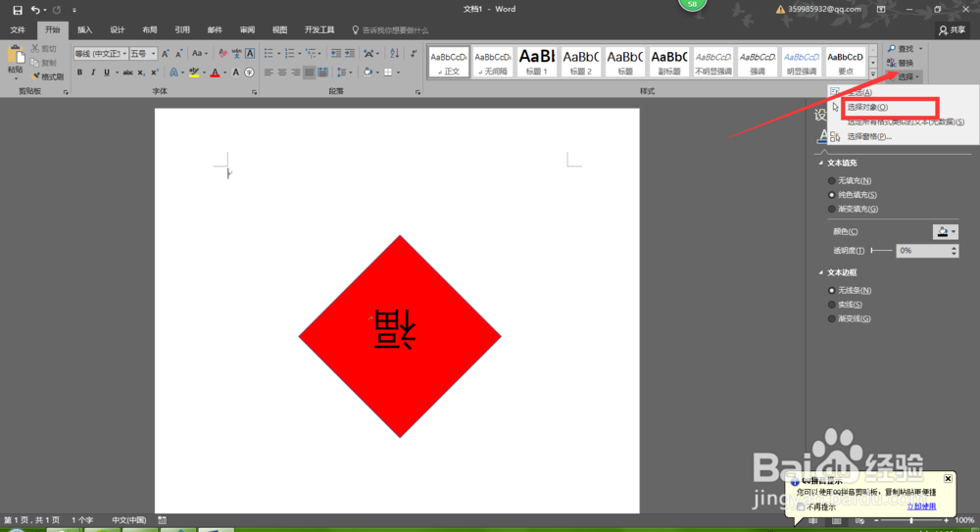
Task: Decrease font size with shrink font icon
Action: [178, 54]
